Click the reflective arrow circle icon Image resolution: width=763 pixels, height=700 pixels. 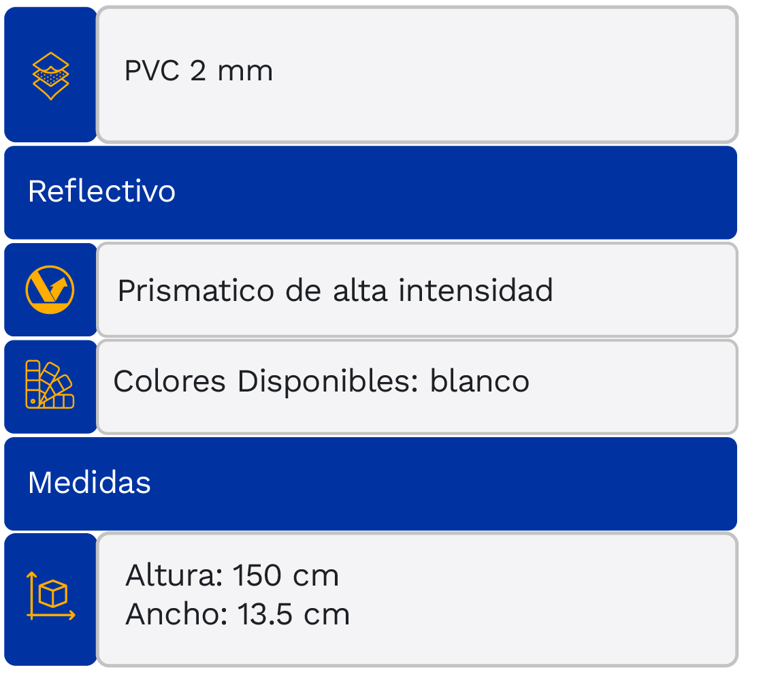(x=50, y=290)
